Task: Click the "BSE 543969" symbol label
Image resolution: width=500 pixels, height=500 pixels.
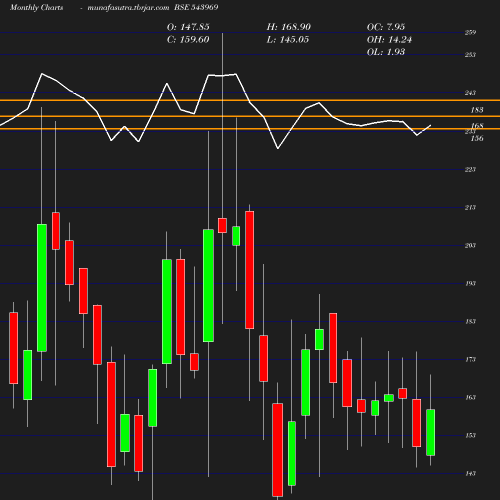Action: coord(196,7)
